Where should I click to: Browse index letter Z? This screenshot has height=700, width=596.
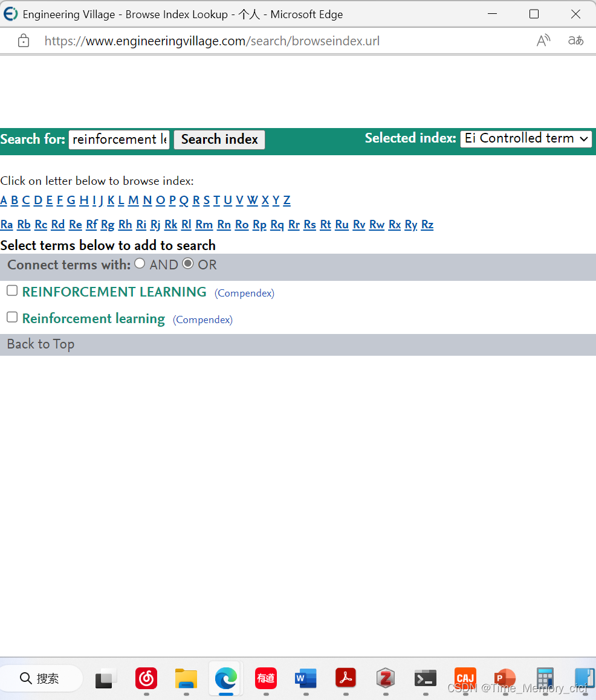point(287,201)
